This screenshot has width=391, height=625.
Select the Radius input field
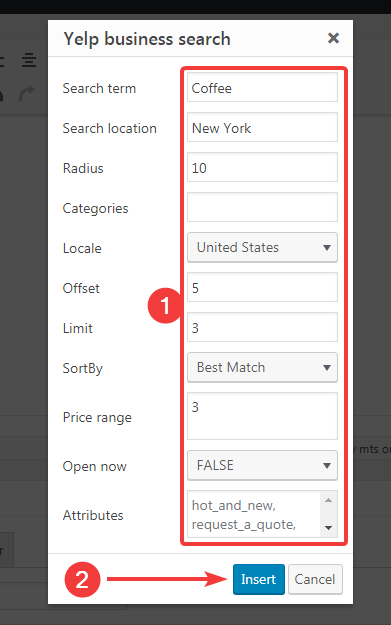262,167
